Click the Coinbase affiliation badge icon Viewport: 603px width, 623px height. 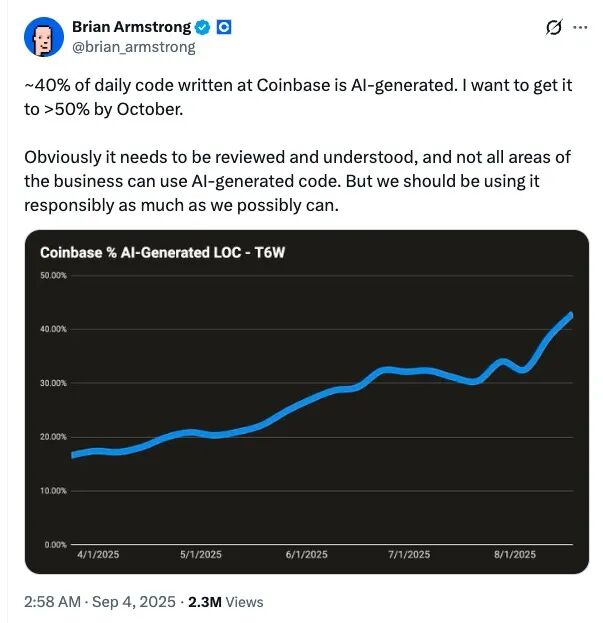tap(224, 27)
